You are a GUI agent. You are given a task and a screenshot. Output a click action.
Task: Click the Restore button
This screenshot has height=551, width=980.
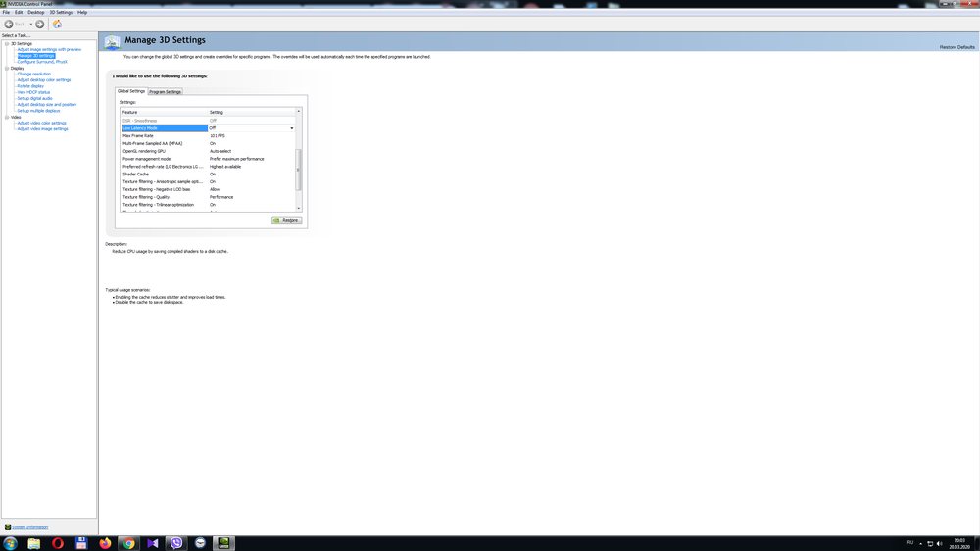(287, 221)
